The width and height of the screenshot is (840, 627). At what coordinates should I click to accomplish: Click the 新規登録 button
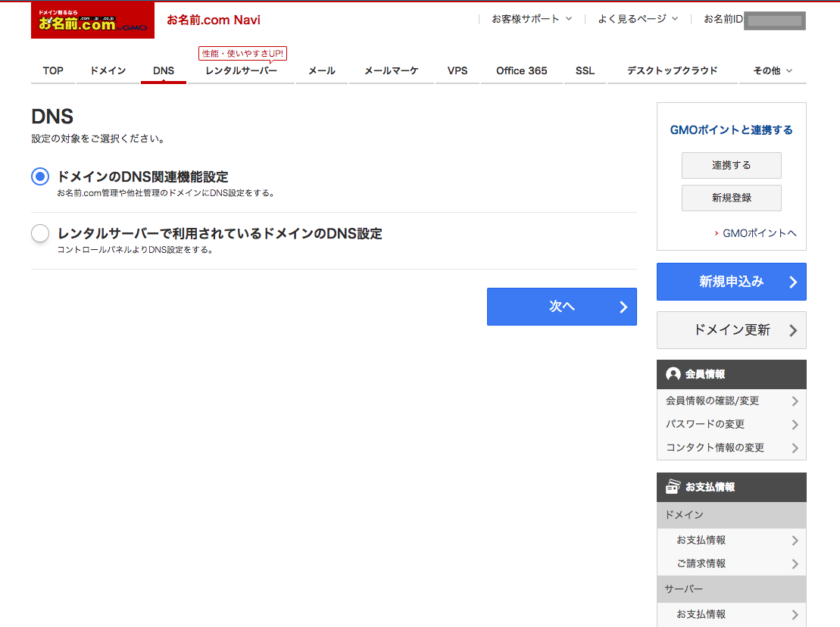pos(731,198)
